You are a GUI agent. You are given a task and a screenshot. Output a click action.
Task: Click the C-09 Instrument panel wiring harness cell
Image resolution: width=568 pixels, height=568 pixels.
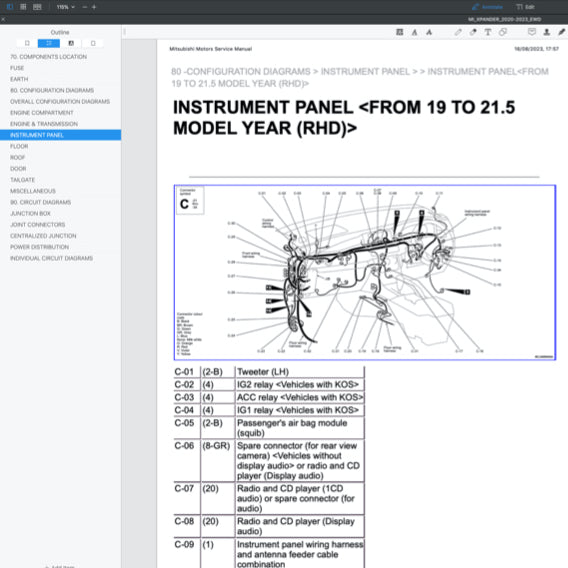coord(299,554)
